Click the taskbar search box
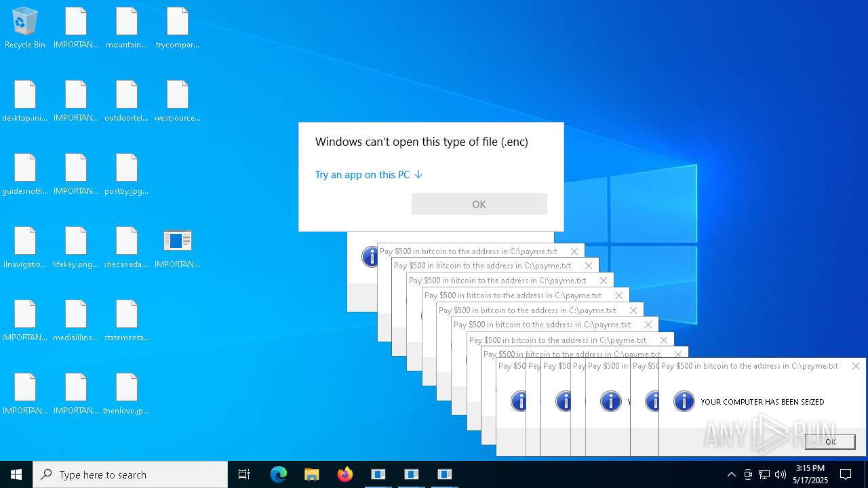Viewport: 868px width, 488px height. [130, 474]
